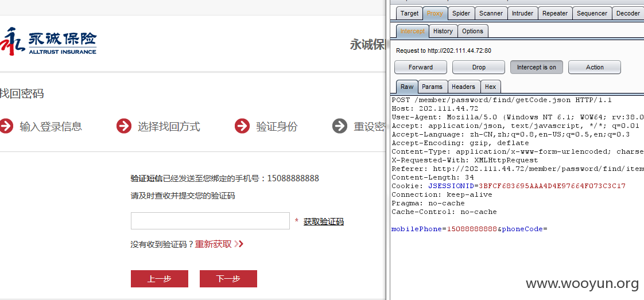Image resolution: width=644 pixels, height=300 pixels.
Task: Click the 上一步 previous step button
Action: click(160, 279)
